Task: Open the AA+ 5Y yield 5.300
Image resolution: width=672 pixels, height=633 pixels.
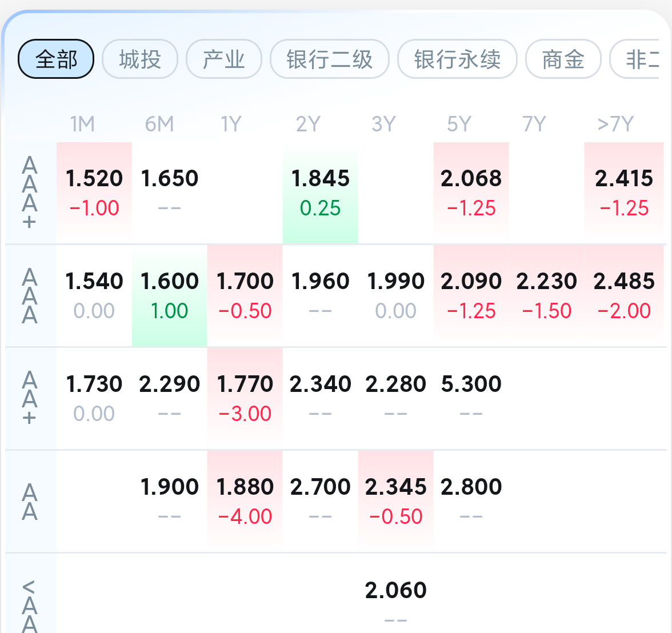Action: coord(471,398)
